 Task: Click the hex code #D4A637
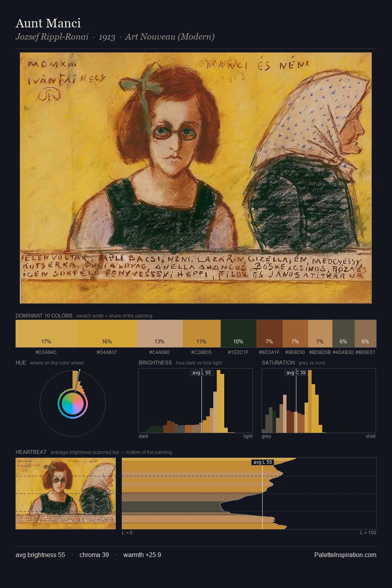(x=107, y=352)
